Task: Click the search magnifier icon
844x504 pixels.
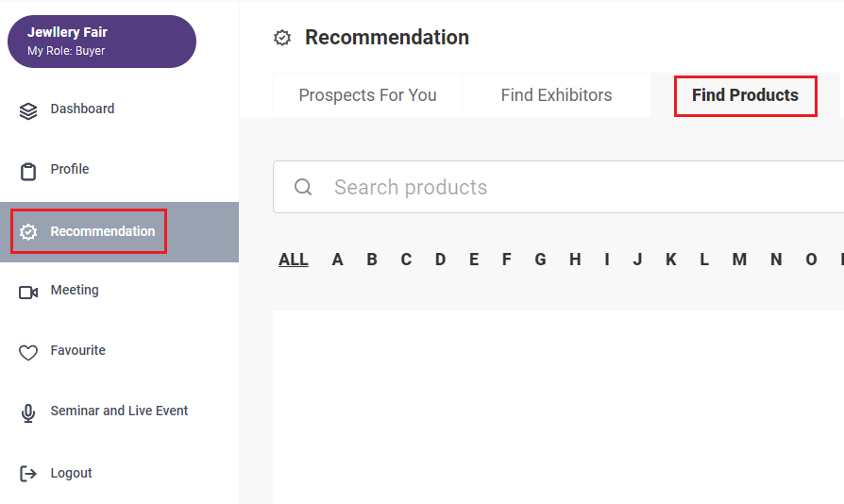Action: (x=303, y=187)
